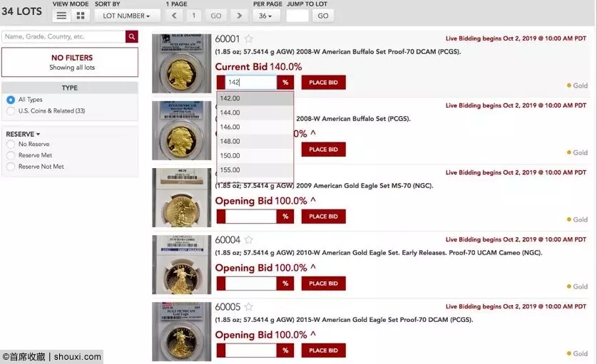Choose 155.00 from bid suggestions
597x364 pixels.
click(255, 170)
